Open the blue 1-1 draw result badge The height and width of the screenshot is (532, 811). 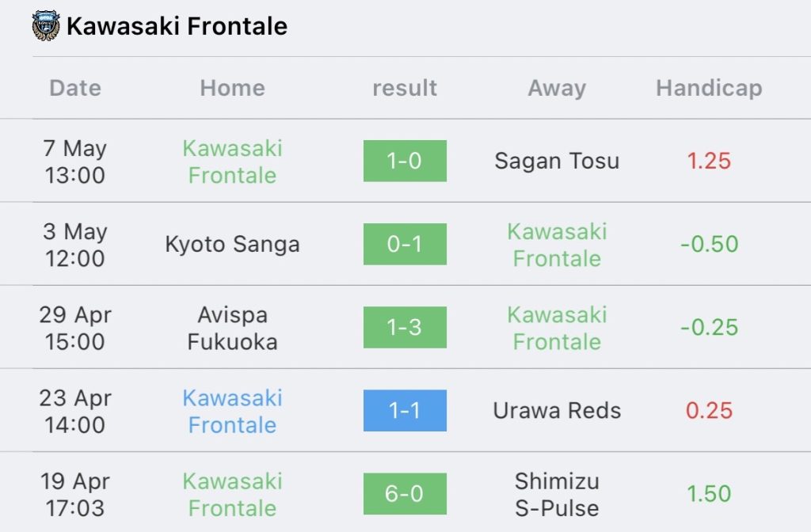[x=405, y=411]
